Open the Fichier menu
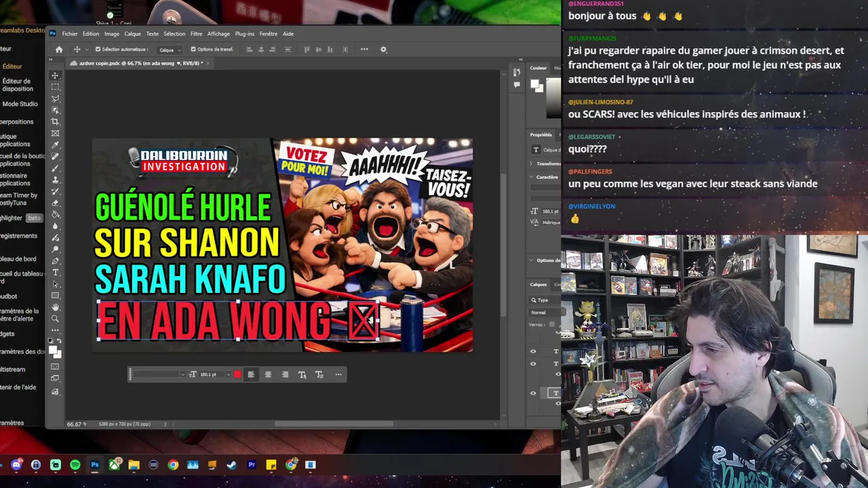Viewport: 868px width, 488px height. pyautogui.click(x=70, y=34)
